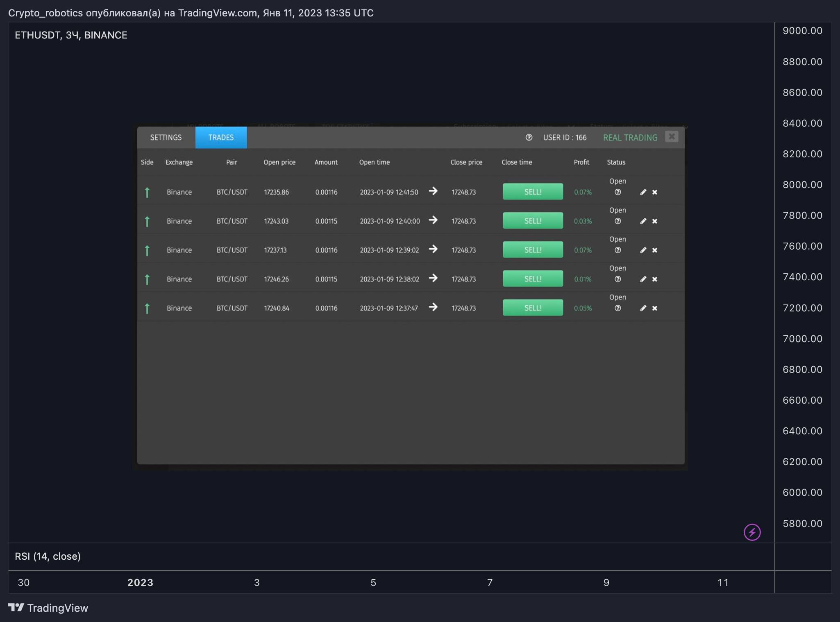Click the 0.05% profit value
Viewport: 840px width, 622px height.
[583, 309]
